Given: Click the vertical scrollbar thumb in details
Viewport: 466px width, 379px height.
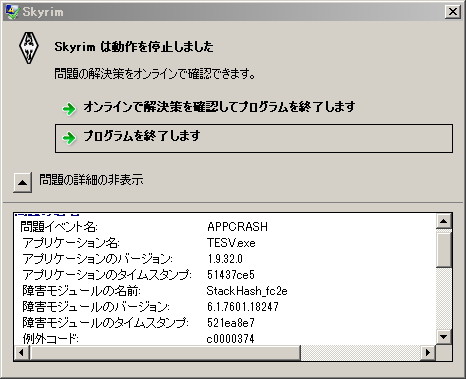Looking at the screenshot, I should [x=443, y=250].
